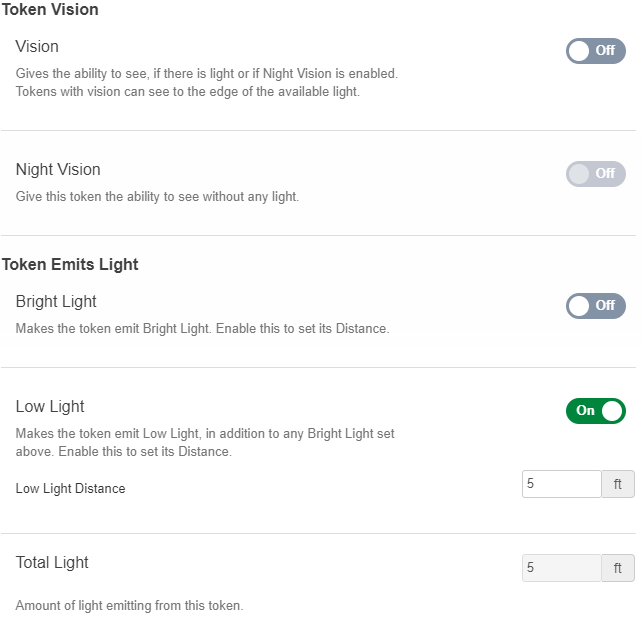Click the ft unit beside Low Light Distance

pos(618,484)
